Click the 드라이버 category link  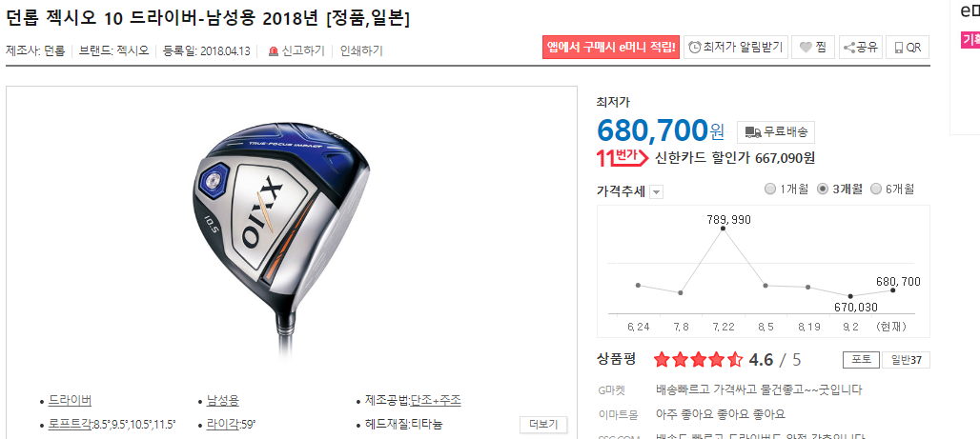pyautogui.click(x=70, y=400)
